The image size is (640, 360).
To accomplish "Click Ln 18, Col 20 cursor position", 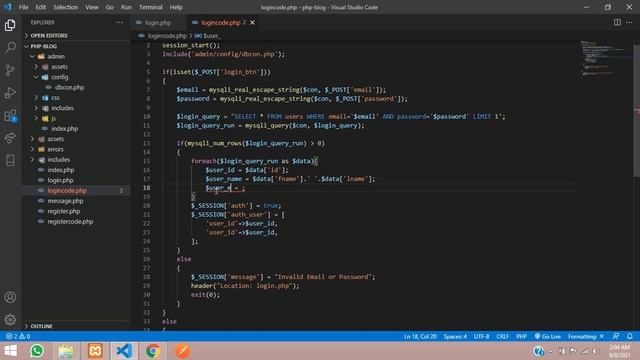I will coord(420,336).
